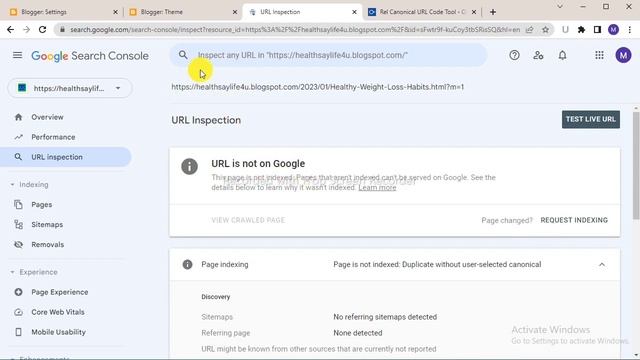
Task: Click VIEW CRAWLED PAGE
Action: (248, 220)
